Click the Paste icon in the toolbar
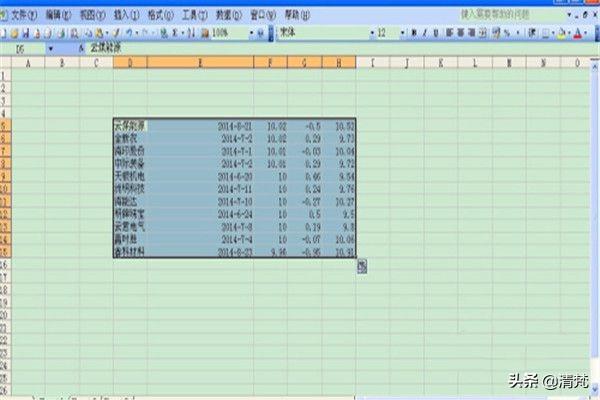 click(x=99, y=33)
